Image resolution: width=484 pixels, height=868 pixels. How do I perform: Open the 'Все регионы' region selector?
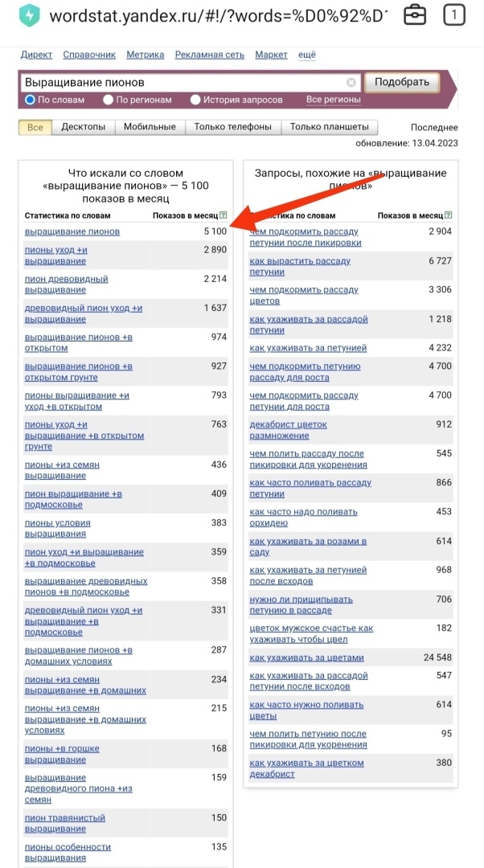333,100
